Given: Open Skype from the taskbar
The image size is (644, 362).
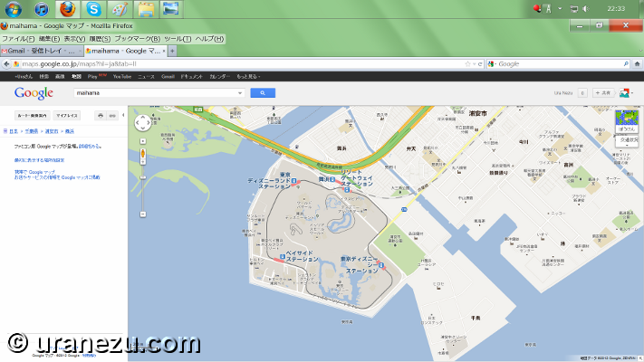Looking at the screenshot, I should click(x=93, y=9).
